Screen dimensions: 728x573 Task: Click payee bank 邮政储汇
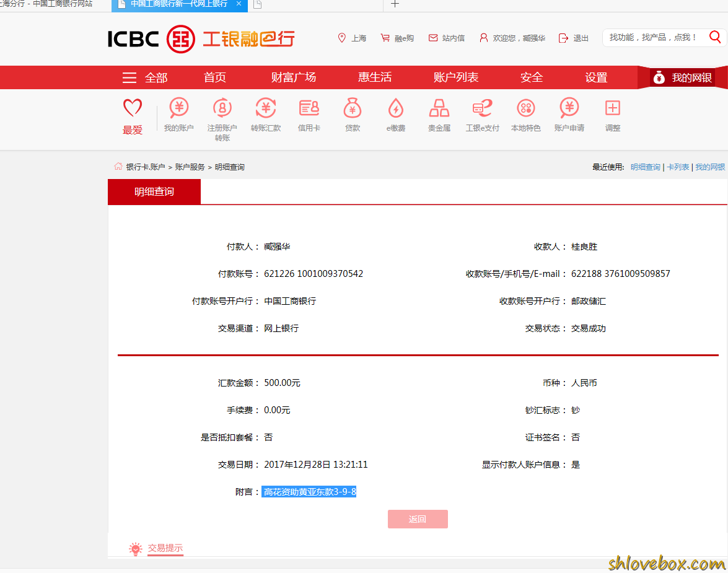pyautogui.click(x=588, y=301)
